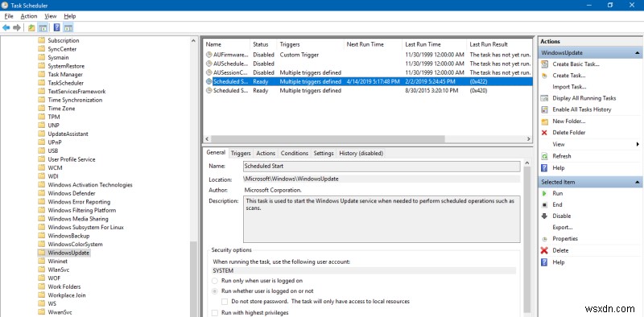Select the TaskScheduler folder in tree
644x317 pixels.
coord(66,83)
